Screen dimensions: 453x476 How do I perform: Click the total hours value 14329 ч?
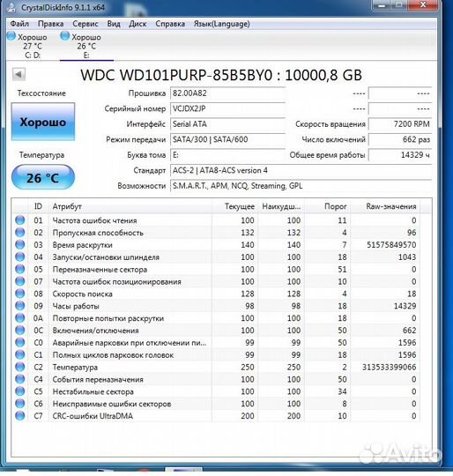point(400,155)
